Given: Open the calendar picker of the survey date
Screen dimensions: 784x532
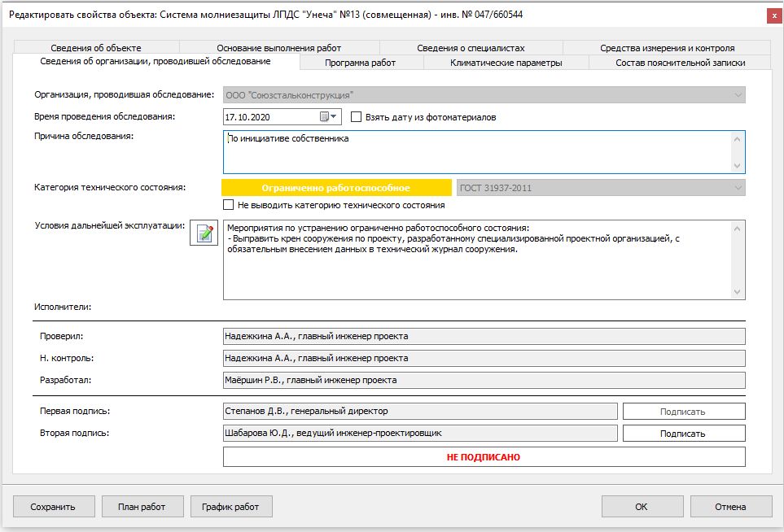Looking at the screenshot, I should click(x=329, y=117).
